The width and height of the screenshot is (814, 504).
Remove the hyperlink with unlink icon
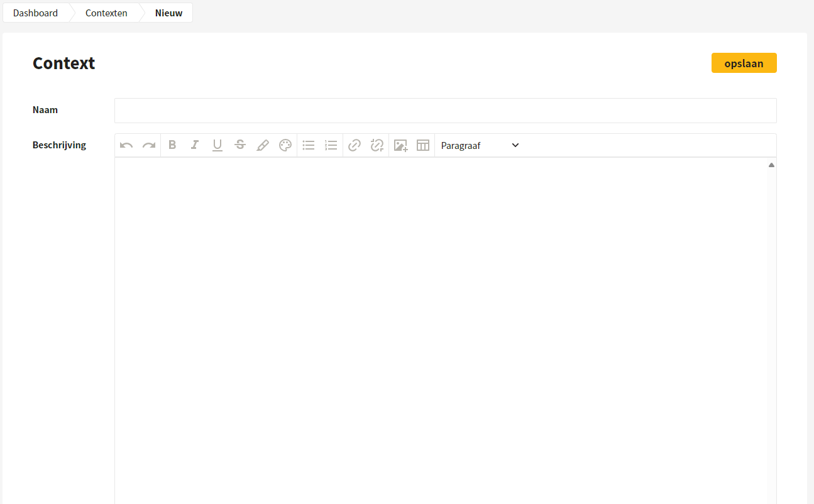[377, 145]
